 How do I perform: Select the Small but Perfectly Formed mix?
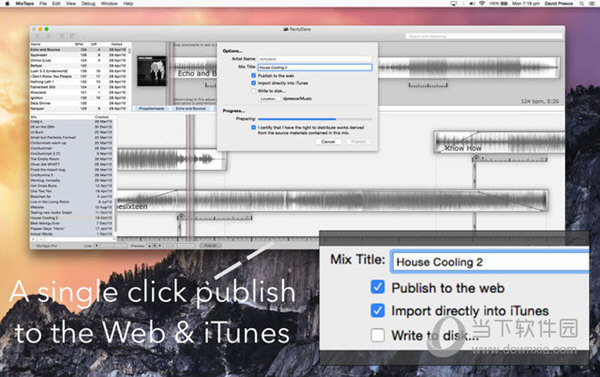[72, 137]
